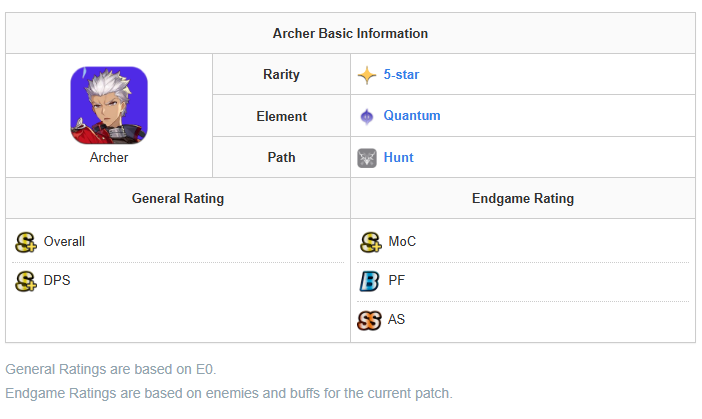Image resolution: width=702 pixels, height=419 pixels.
Task: Click the 5-star rarity star icon
Action: [368, 75]
